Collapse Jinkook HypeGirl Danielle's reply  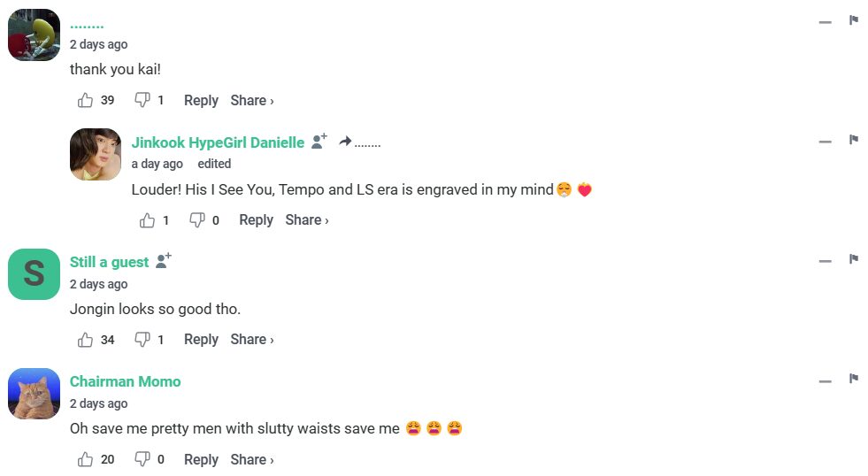click(825, 142)
